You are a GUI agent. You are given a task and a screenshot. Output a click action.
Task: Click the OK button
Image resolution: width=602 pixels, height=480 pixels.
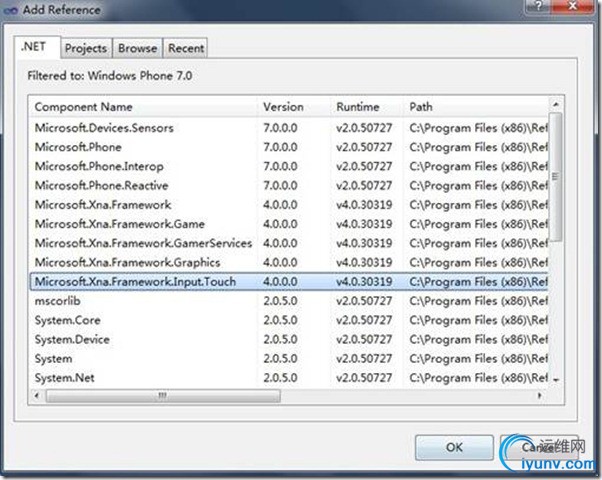pos(454,447)
